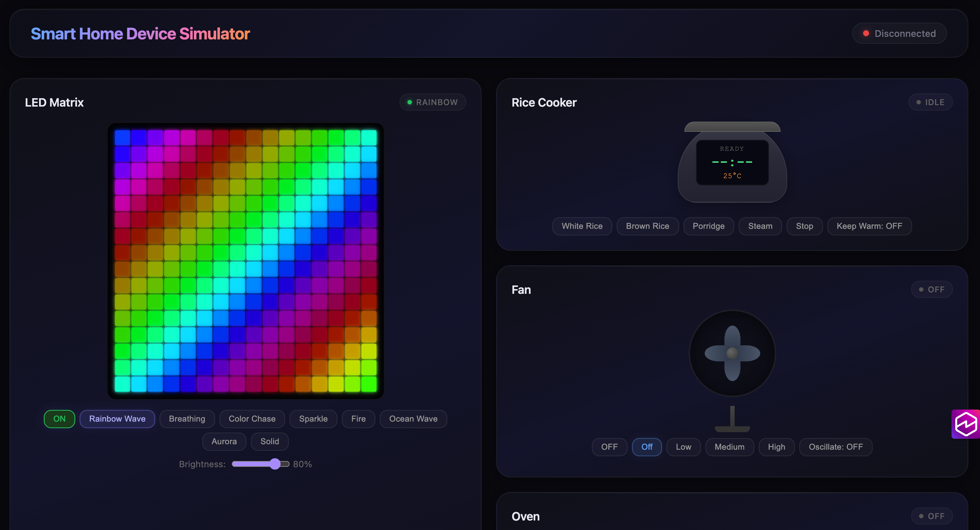The width and height of the screenshot is (980, 530).
Task: Click the 80% brightness value
Action: pos(302,464)
